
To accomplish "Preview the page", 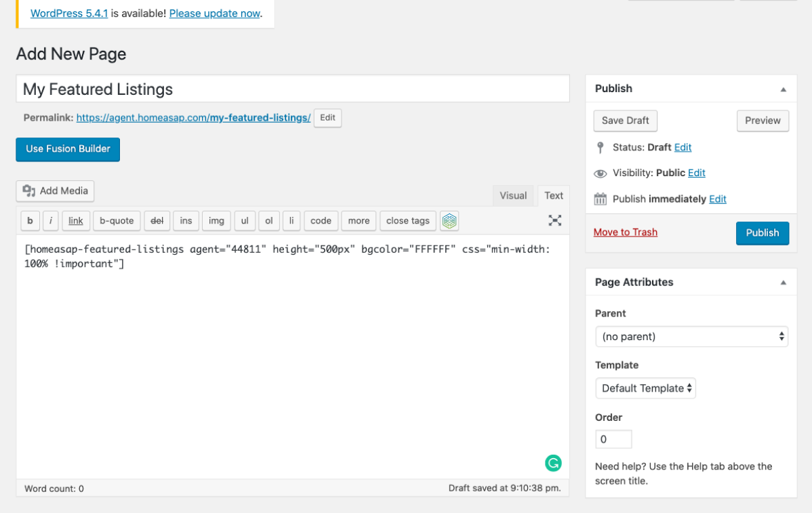I will point(763,121).
